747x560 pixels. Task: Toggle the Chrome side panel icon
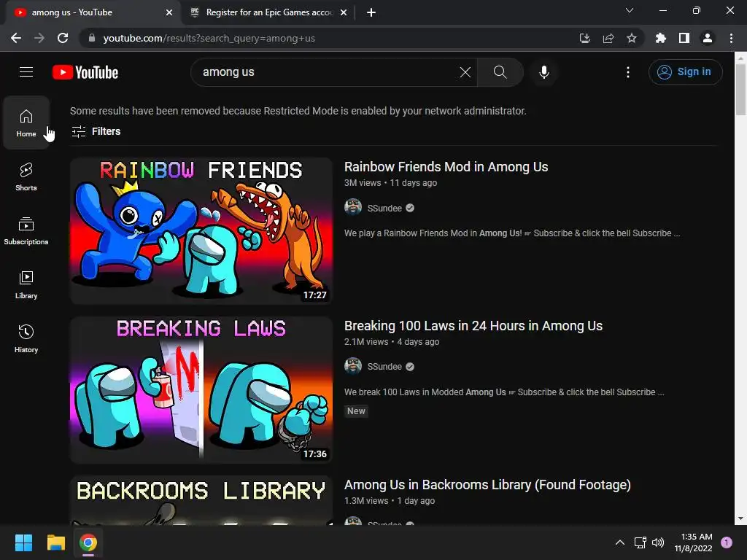[x=684, y=38]
